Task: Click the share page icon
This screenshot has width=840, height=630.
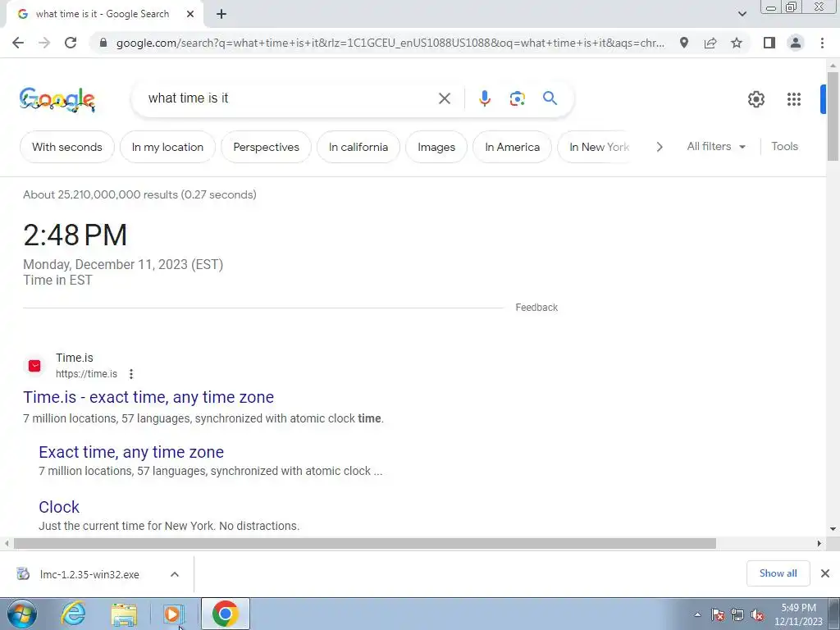Action: (x=710, y=43)
